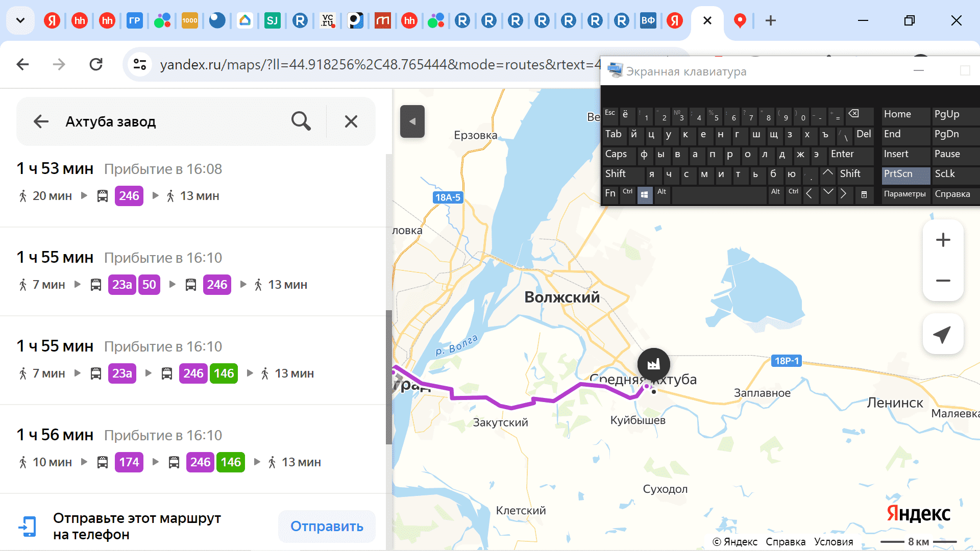Navigate forward in browser

click(x=59, y=64)
